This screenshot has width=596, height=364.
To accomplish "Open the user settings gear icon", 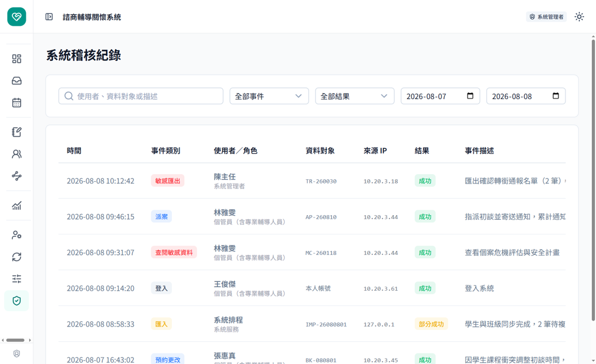I will [17, 235].
